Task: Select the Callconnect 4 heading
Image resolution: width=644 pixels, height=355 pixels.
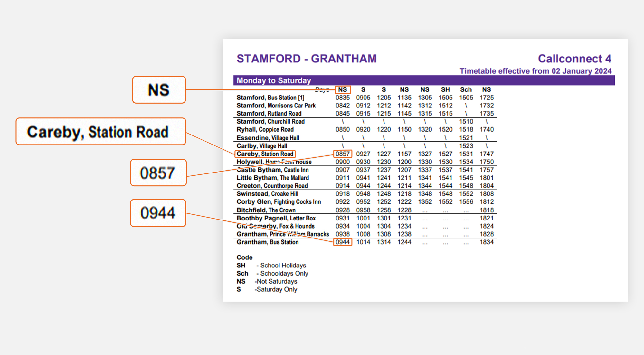Action: coord(575,59)
